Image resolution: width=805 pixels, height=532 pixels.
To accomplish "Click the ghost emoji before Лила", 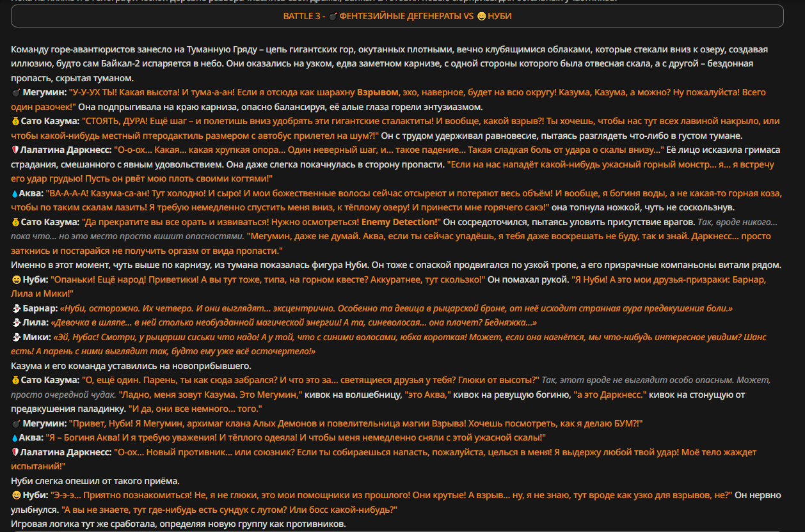I will pos(15,323).
